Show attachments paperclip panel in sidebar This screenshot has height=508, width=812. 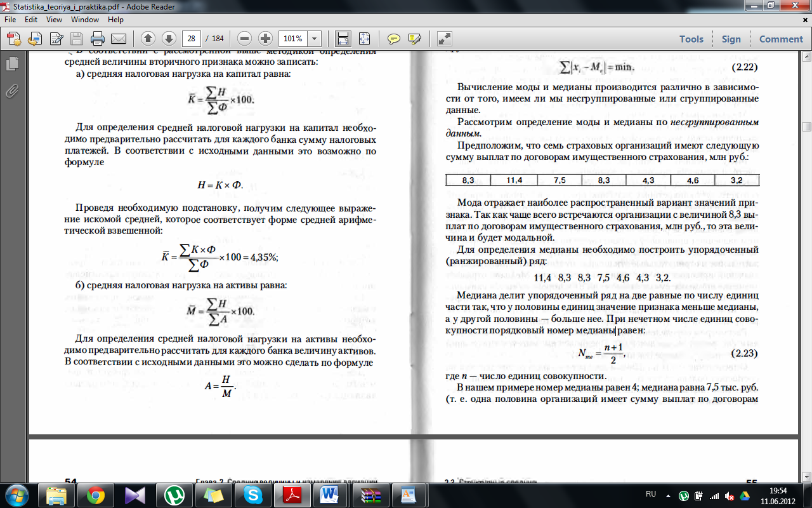[11, 90]
